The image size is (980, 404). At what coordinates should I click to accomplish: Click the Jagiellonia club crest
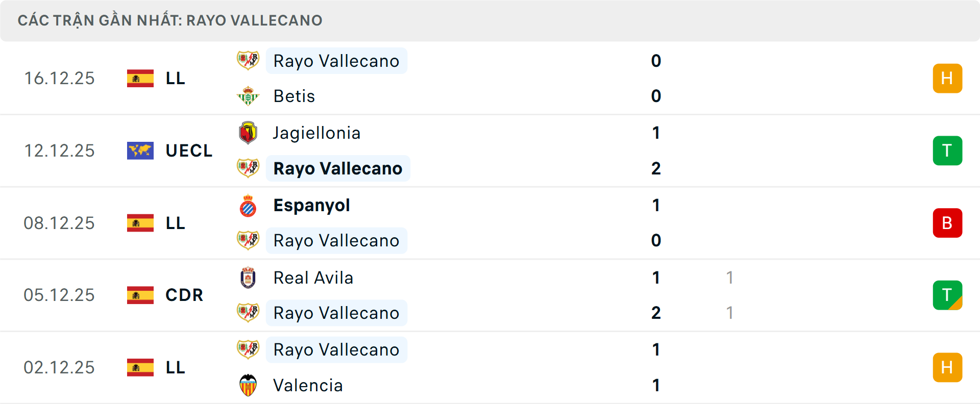click(x=248, y=133)
